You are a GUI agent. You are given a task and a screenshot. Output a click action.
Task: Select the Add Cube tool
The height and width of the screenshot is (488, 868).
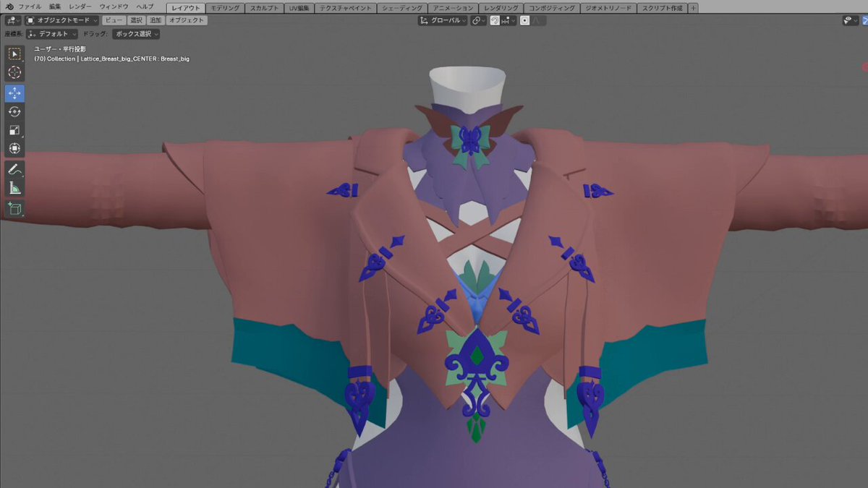(14, 209)
